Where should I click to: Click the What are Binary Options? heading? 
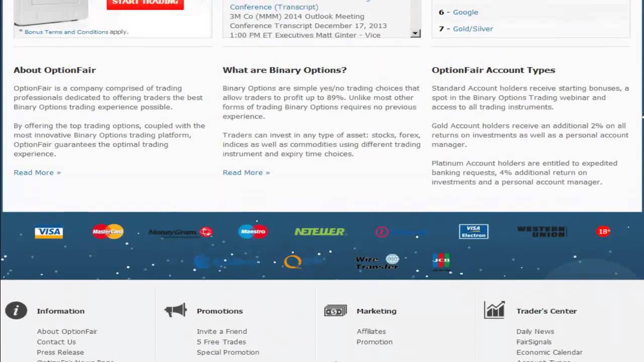(x=285, y=70)
